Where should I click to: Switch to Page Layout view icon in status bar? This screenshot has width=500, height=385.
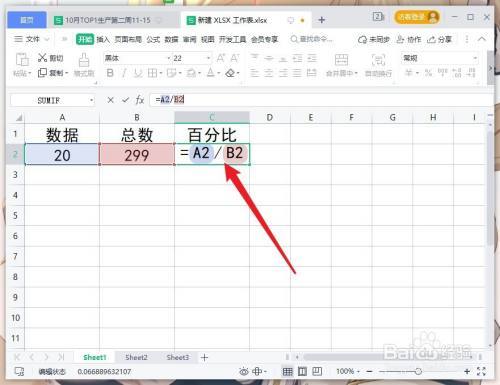coord(302,371)
